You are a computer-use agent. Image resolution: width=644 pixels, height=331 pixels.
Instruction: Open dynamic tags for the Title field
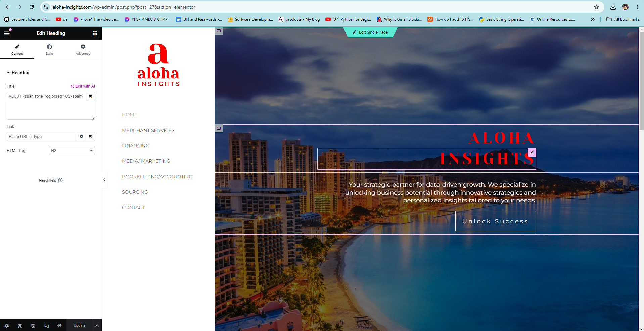90,96
